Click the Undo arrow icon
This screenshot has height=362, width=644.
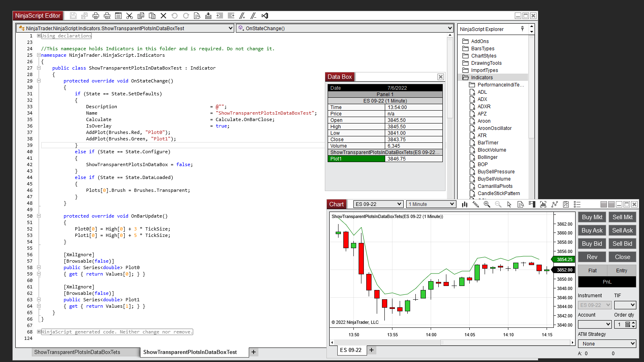click(x=175, y=16)
